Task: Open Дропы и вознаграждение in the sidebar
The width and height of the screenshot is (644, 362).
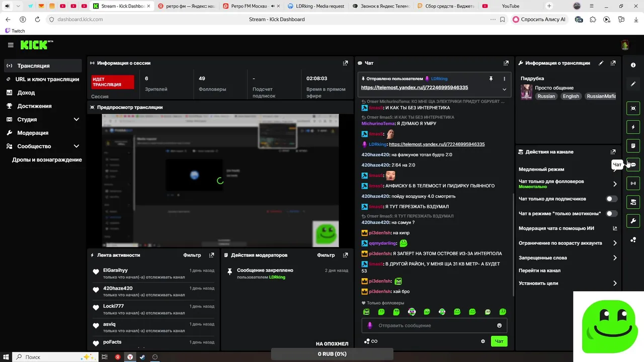Action: [x=47, y=160]
